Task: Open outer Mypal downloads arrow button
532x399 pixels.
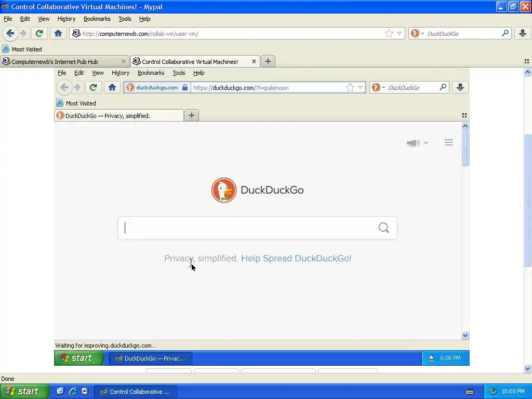Action: pos(523,33)
